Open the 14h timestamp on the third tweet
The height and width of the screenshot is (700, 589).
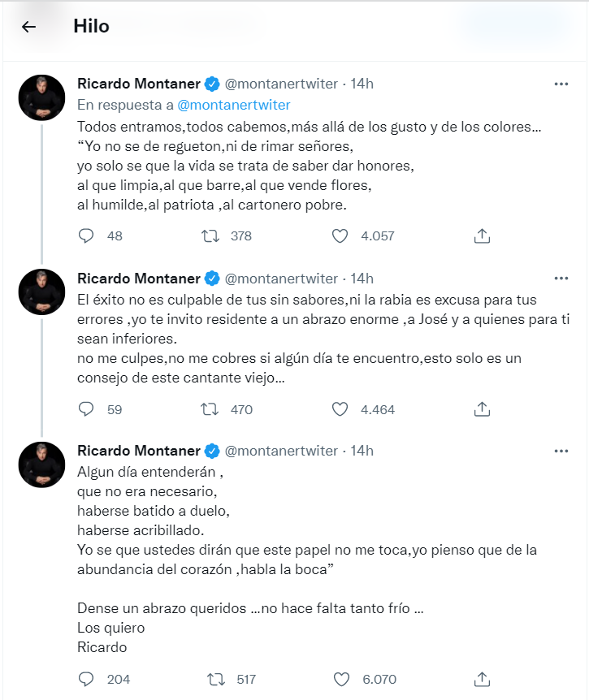pyautogui.click(x=362, y=451)
